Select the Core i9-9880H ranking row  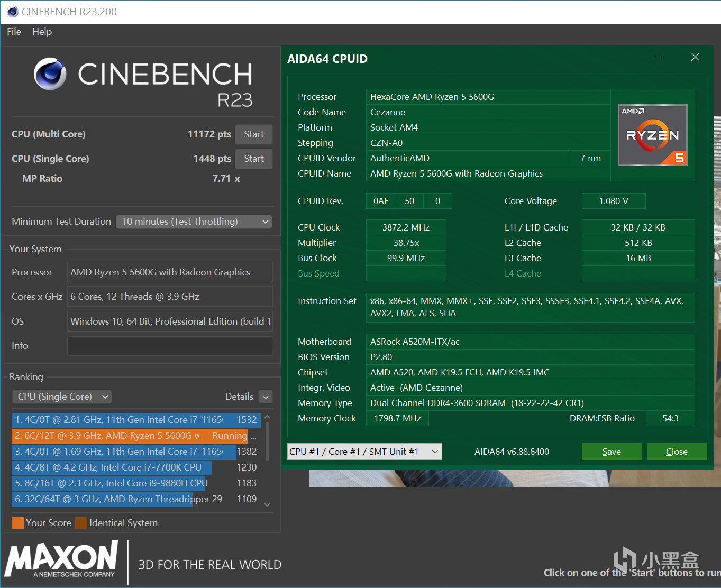136,483
